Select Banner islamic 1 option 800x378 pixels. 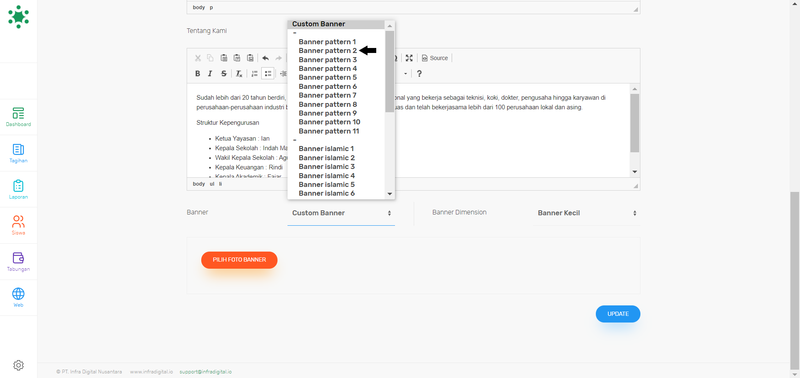click(326, 149)
